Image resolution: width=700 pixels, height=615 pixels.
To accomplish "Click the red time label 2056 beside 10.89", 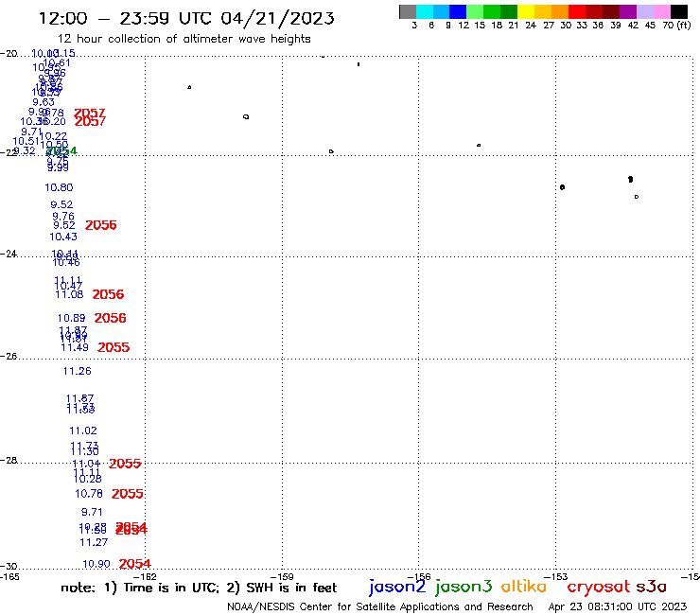I will click(x=111, y=318).
